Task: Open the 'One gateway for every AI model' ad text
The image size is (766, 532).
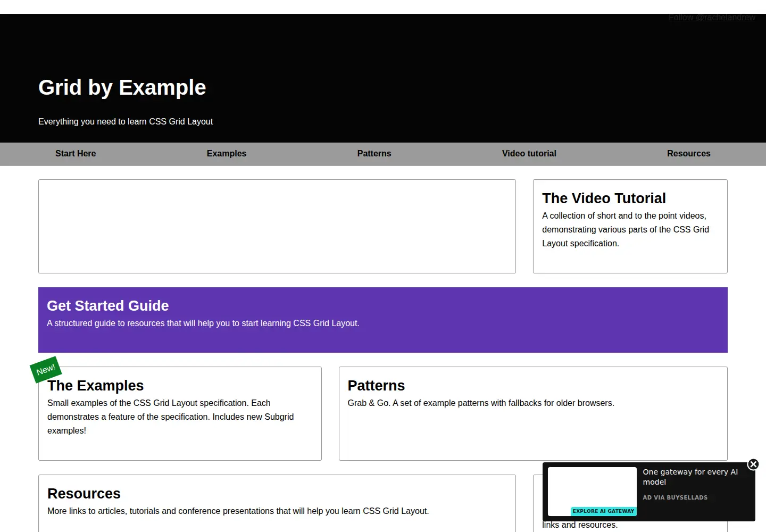Action: [690, 477]
